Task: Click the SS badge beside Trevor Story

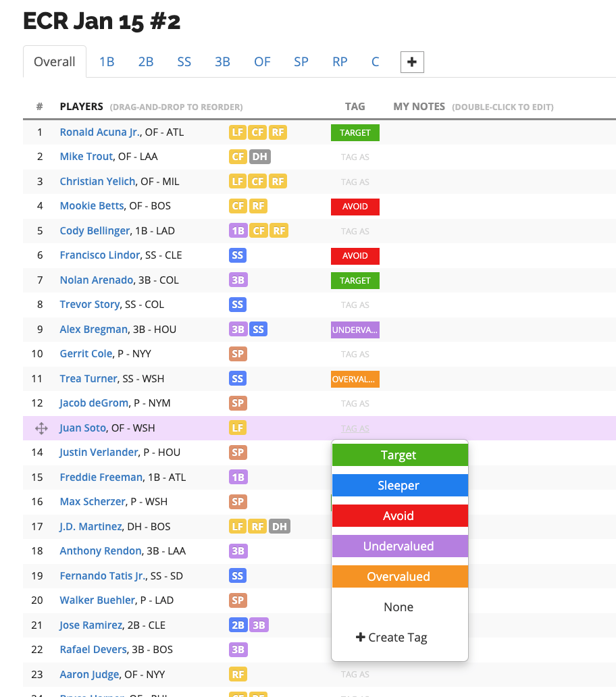Action: coord(238,305)
